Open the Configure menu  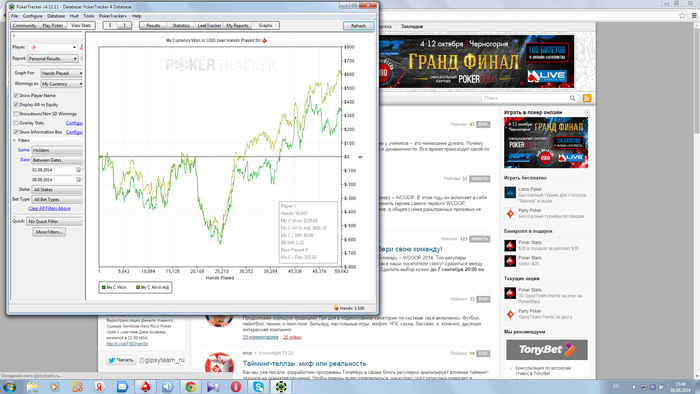click(32, 16)
